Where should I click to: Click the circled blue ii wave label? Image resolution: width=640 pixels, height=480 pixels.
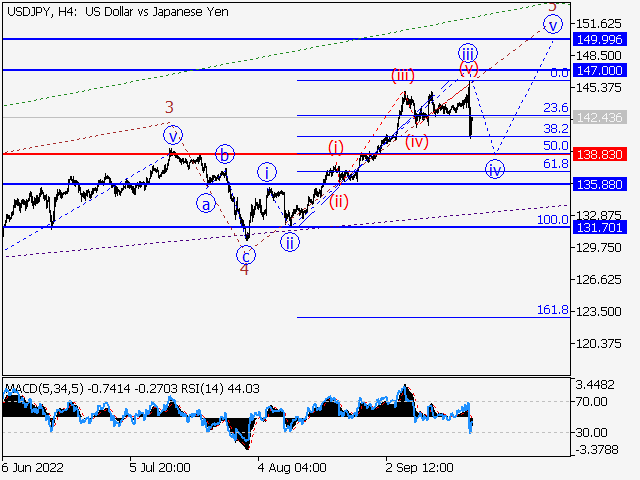point(290,242)
